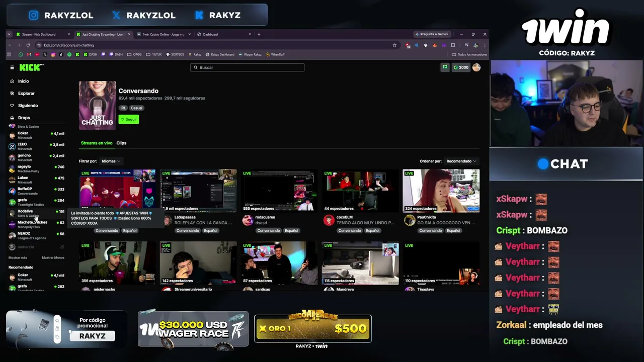
Task: Open the Gmail bookmark icon
Action: (x=29, y=54)
